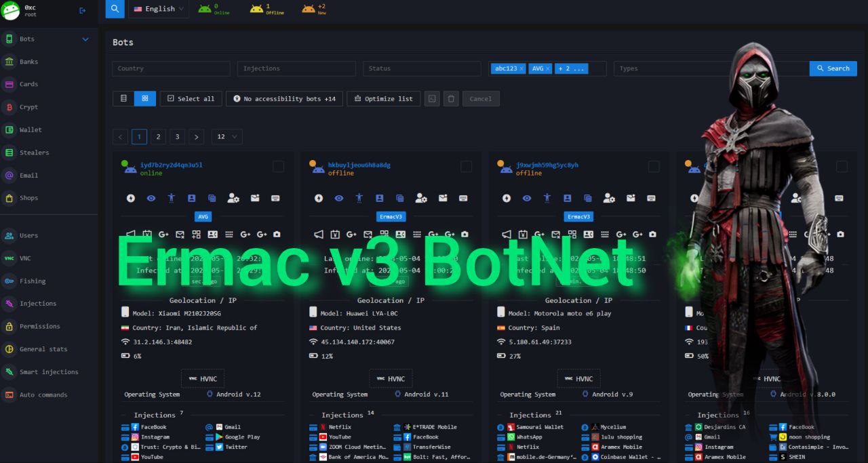This screenshot has height=463, width=868.
Task: Click the No accessibility bots +14 button
Action: pos(284,98)
